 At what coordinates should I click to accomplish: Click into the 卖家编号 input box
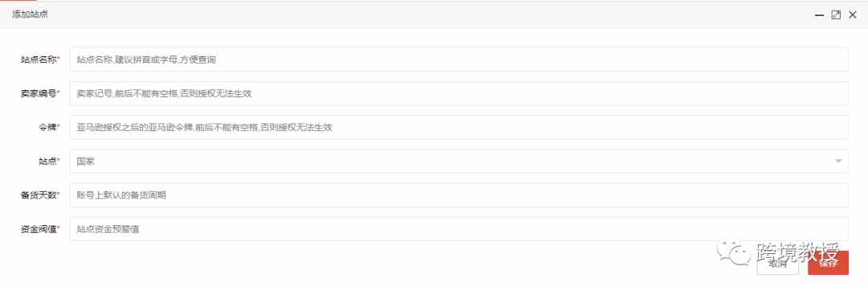click(x=459, y=93)
